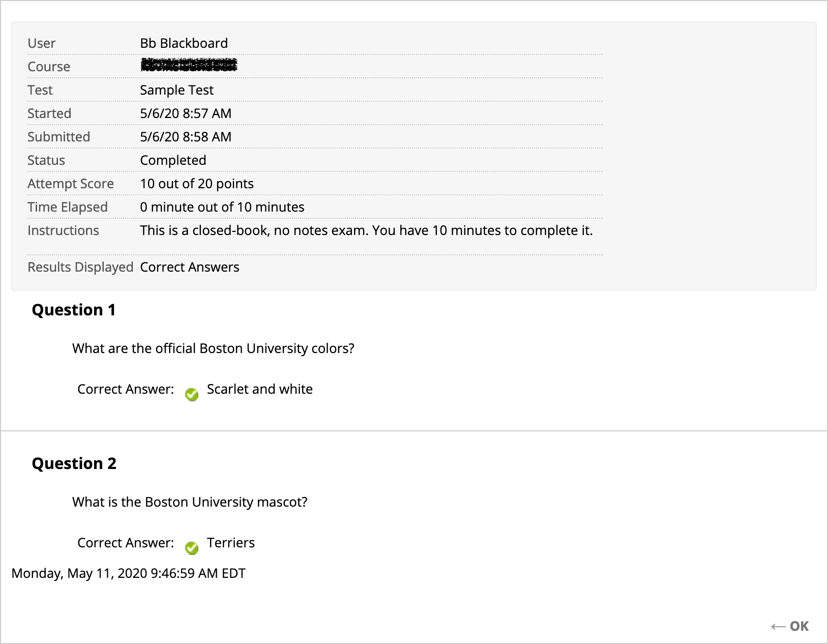Click the Attempt Score value 10 out of 20

tap(197, 183)
